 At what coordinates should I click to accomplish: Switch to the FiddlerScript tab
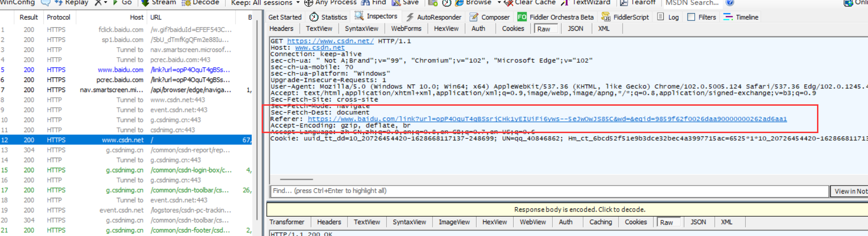click(625, 17)
